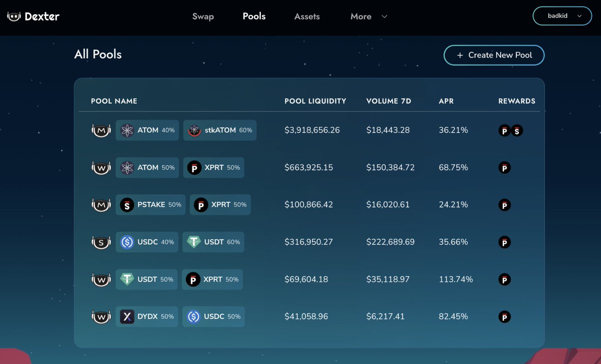The height and width of the screenshot is (364, 601).
Task: Click the XPRT coin icon in the ATOM/XPRT pool
Action: coord(194,168)
